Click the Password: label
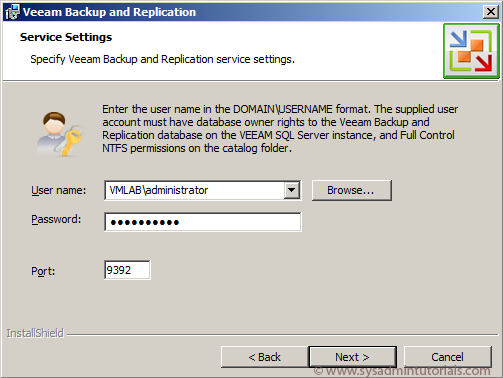This screenshot has height=378, width=503. [x=56, y=219]
